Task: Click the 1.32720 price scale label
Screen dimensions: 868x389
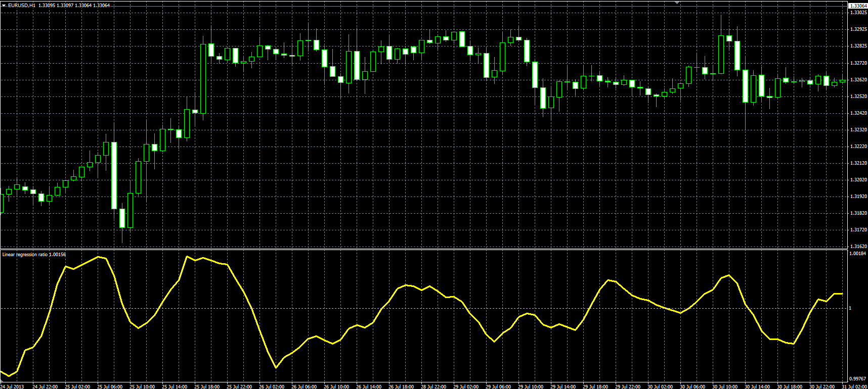Action: (858, 63)
